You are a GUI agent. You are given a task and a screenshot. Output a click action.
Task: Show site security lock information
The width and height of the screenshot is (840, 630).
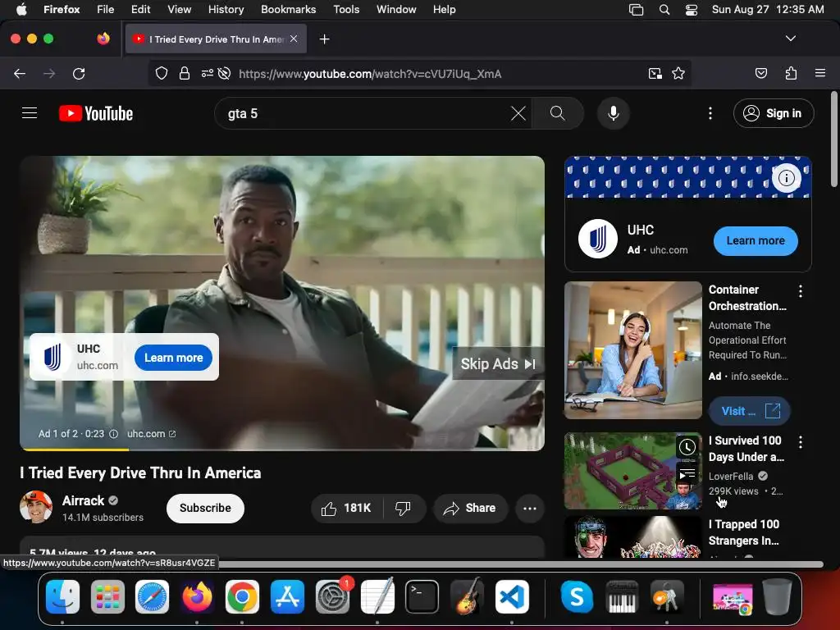[185, 73]
